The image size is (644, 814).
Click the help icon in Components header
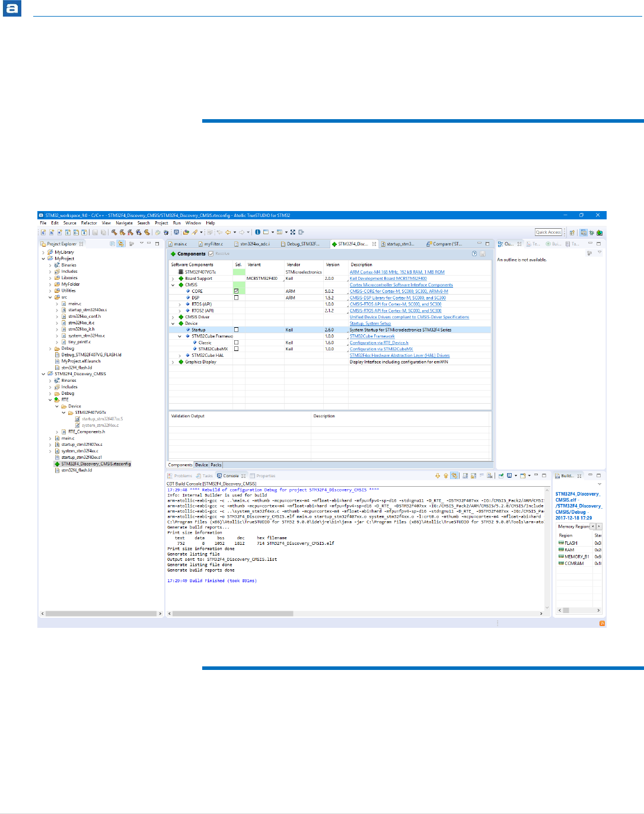point(474,254)
